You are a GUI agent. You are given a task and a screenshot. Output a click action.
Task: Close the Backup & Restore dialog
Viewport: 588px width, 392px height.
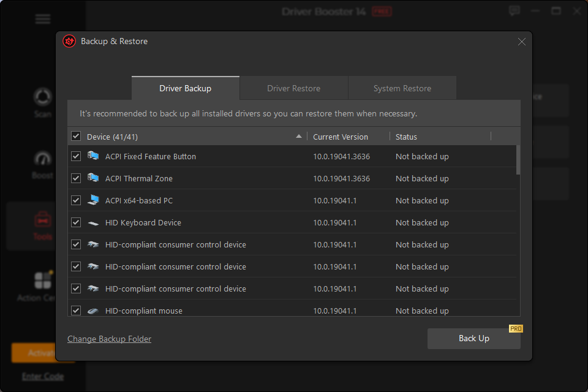click(x=522, y=42)
